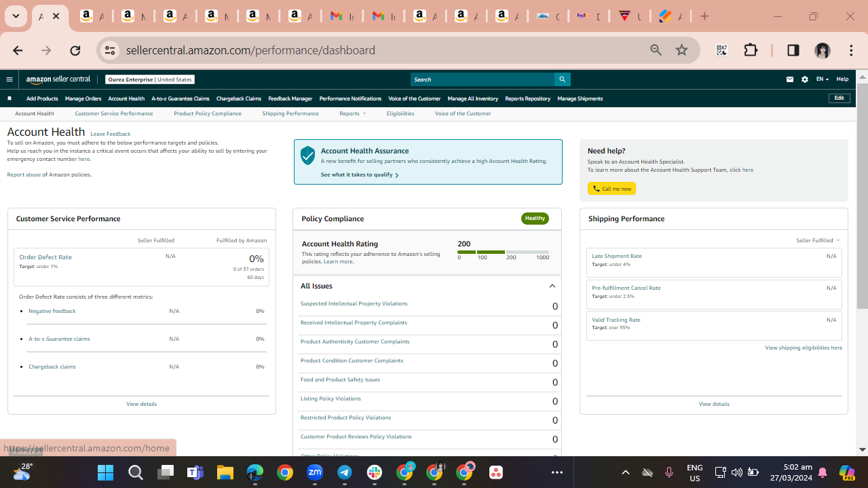Screen dimensions: 868x488
Task: Click the Valid Tracking Rate row
Action: tap(714, 326)
